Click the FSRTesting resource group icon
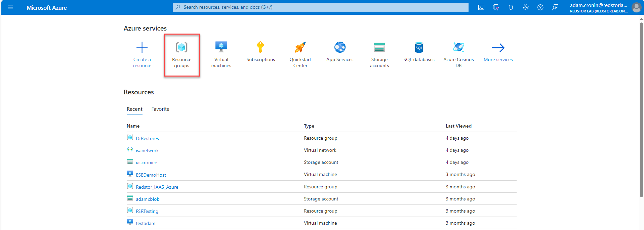The height and width of the screenshot is (230, 644). (x=130, y=210)
